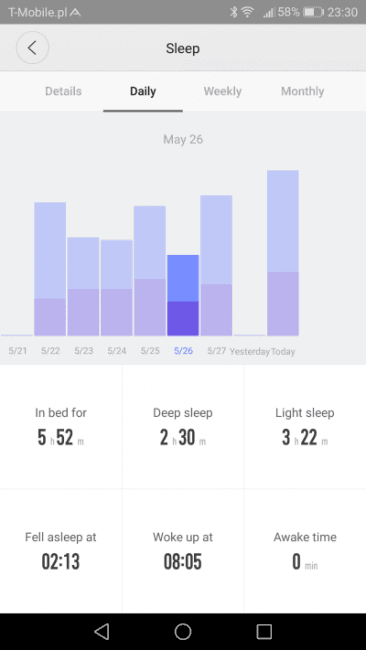
Task: Tap the Woke up at 08:05 tile
Action: click(183, 551)
